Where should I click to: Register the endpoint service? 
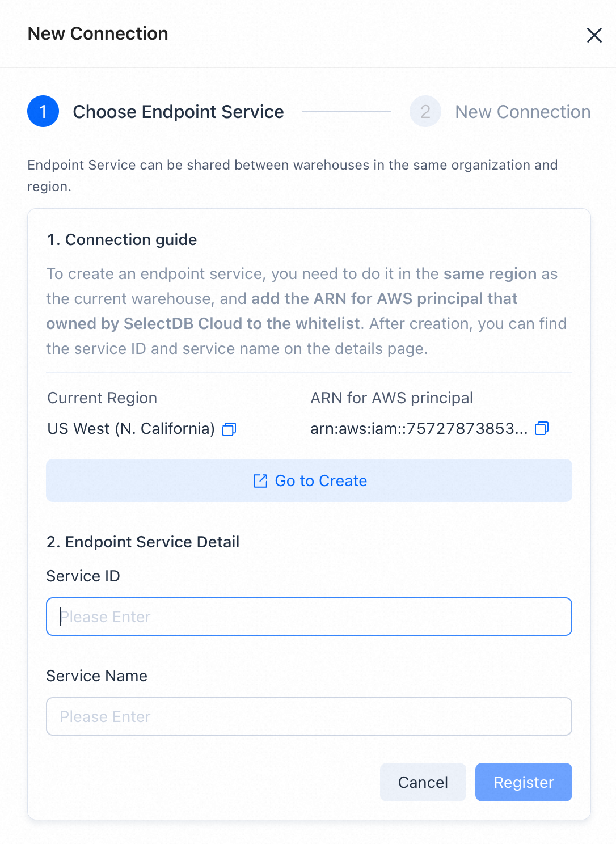(x=524, y=782)
